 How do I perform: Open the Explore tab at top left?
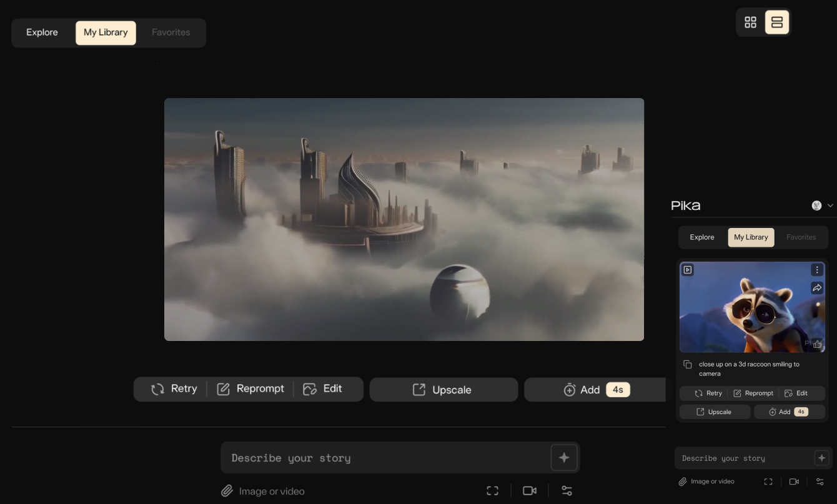click(42, 32)
